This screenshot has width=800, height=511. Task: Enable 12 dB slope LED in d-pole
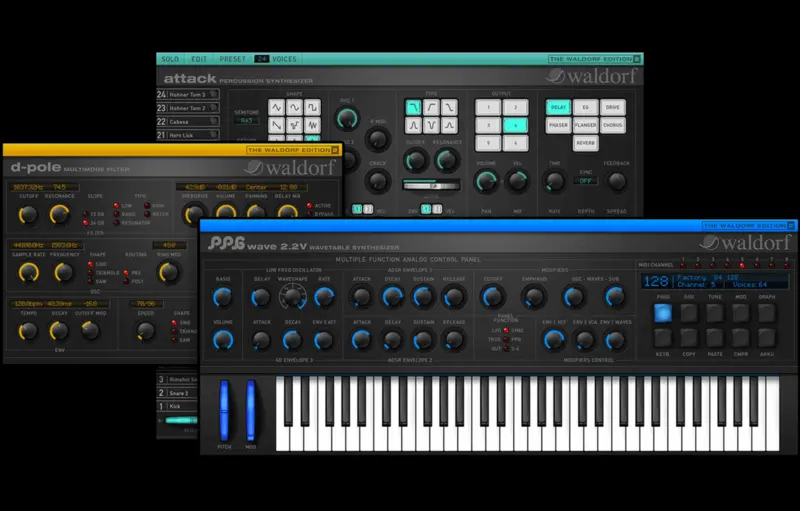(x=86, y=214)
